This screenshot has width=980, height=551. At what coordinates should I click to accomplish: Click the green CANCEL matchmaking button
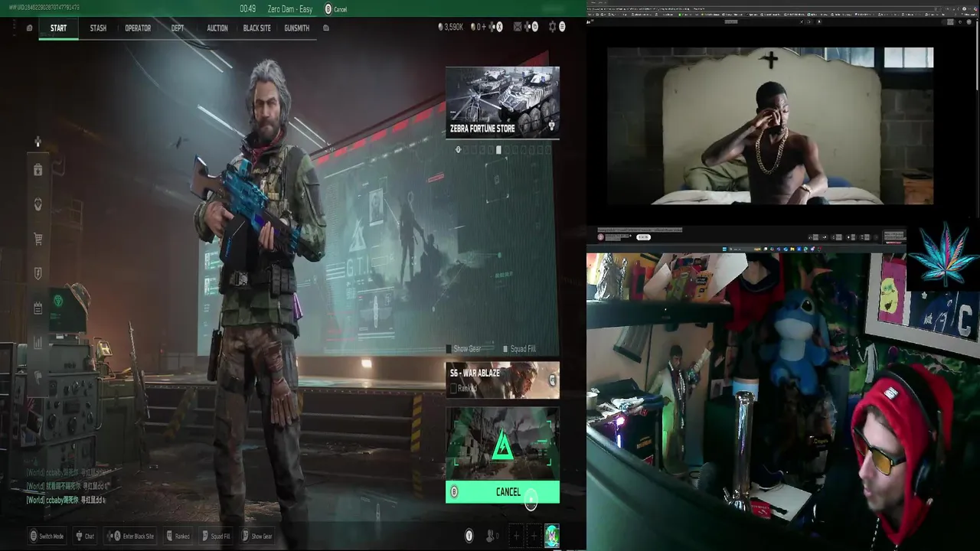[502, 492]
